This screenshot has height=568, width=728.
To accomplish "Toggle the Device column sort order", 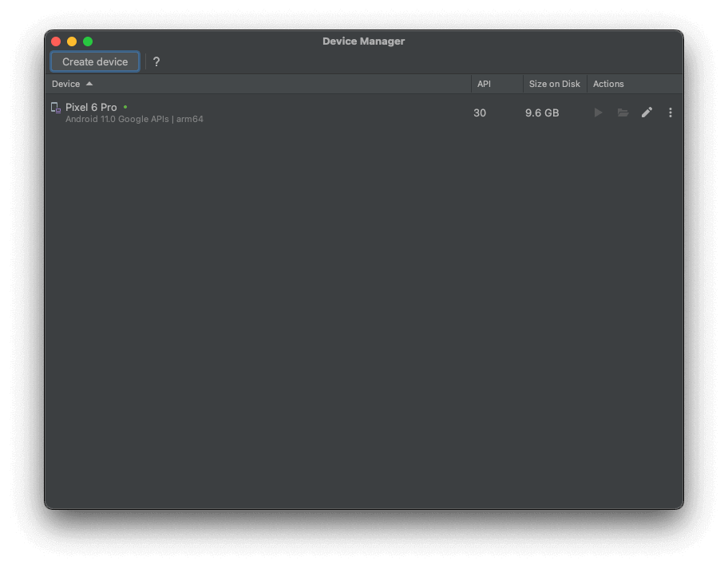I will [x=67, y=84].
